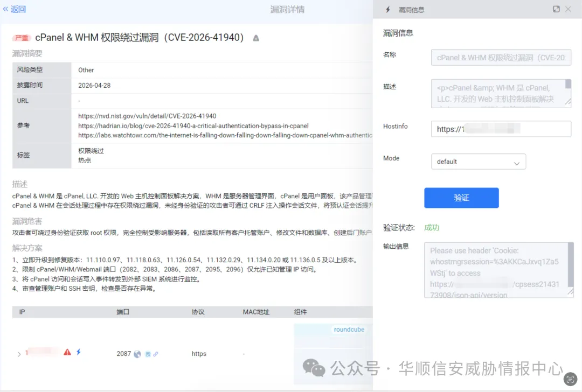Click the expand-window icon in the 漏洞信息 panel
The image size is (582, 392).
pyautogui.click(x=556, y=9)
